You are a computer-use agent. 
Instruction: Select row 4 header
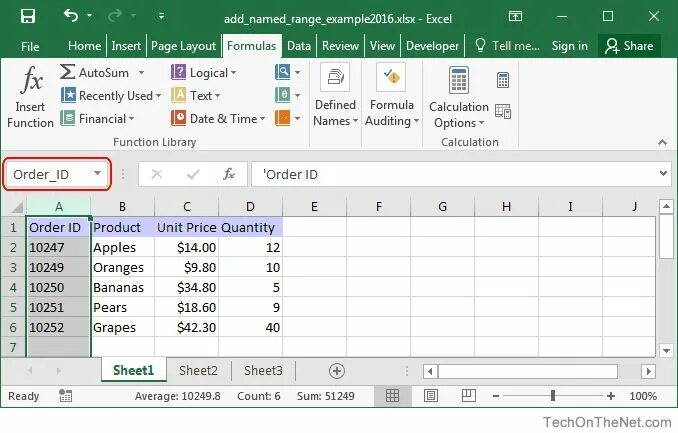click(x=13, y=287)
